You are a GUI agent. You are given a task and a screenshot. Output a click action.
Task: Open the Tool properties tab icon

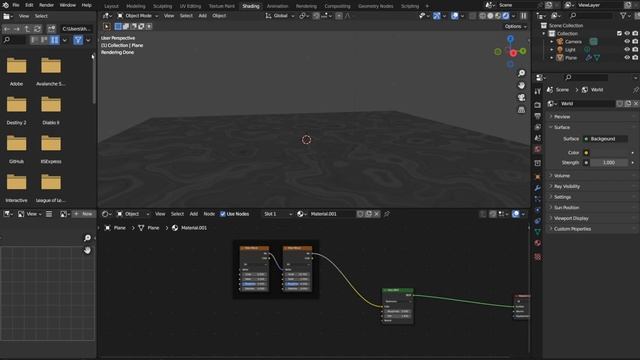click(538, 91)
